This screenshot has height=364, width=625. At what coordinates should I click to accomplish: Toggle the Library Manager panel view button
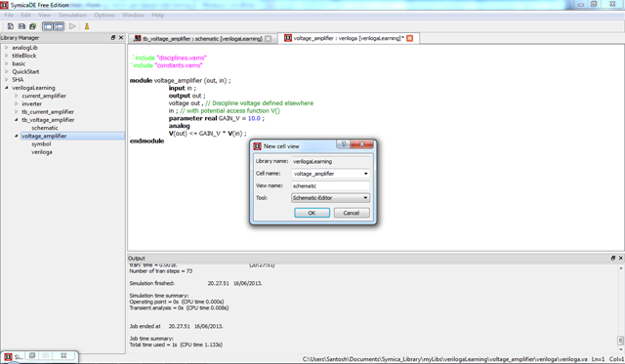pyautogui.click(x=48, y=26)
